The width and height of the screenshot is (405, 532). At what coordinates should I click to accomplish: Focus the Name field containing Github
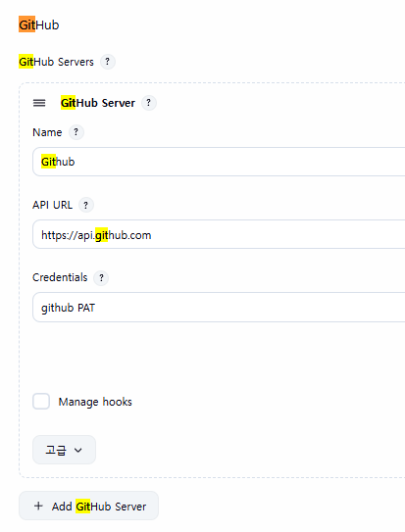219,162
